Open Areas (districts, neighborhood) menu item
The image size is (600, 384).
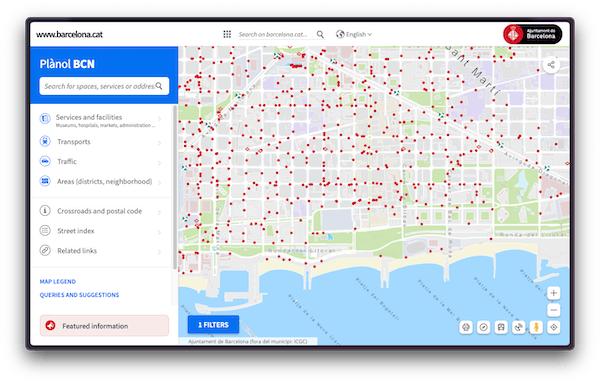pos(101,181)
